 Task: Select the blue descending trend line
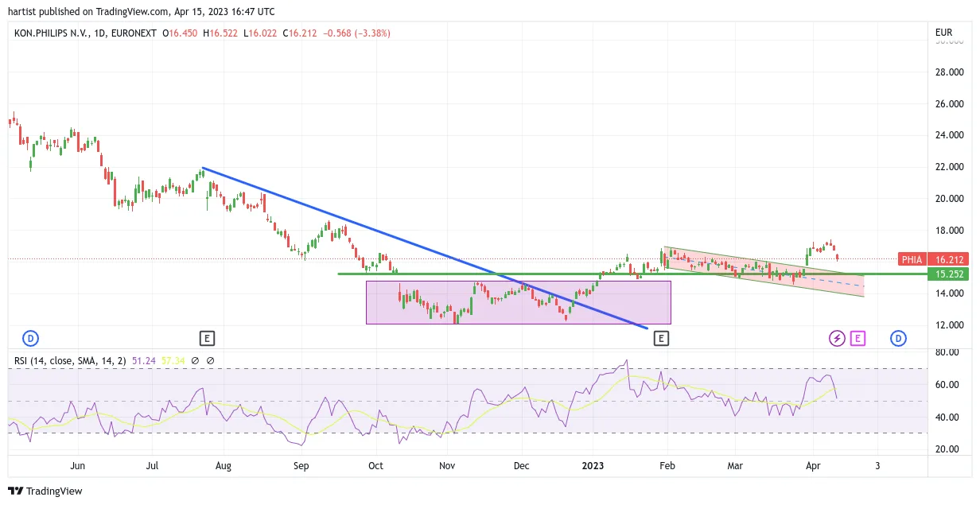point(426,247)
